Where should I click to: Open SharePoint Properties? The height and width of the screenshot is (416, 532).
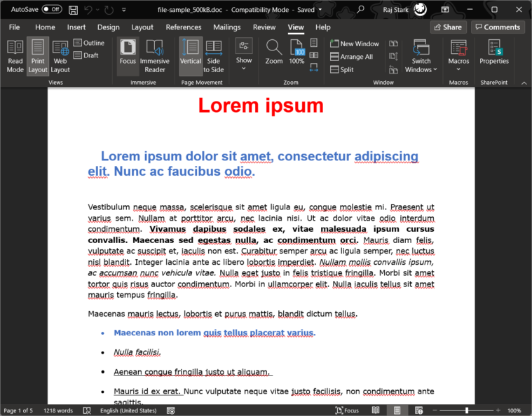tap(494, 53)
